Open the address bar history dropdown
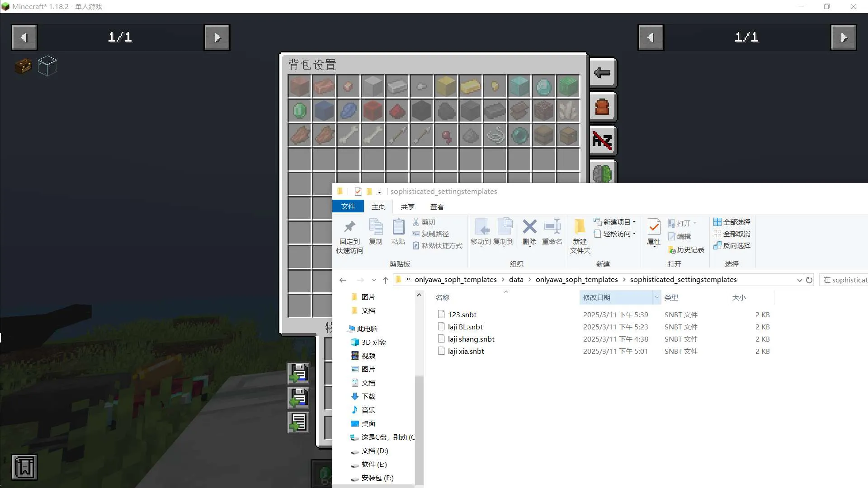 [x=799, y=280]
